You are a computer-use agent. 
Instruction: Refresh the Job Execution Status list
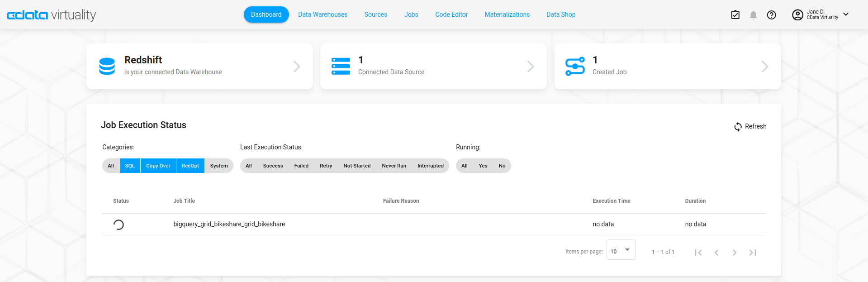point(750,126)
